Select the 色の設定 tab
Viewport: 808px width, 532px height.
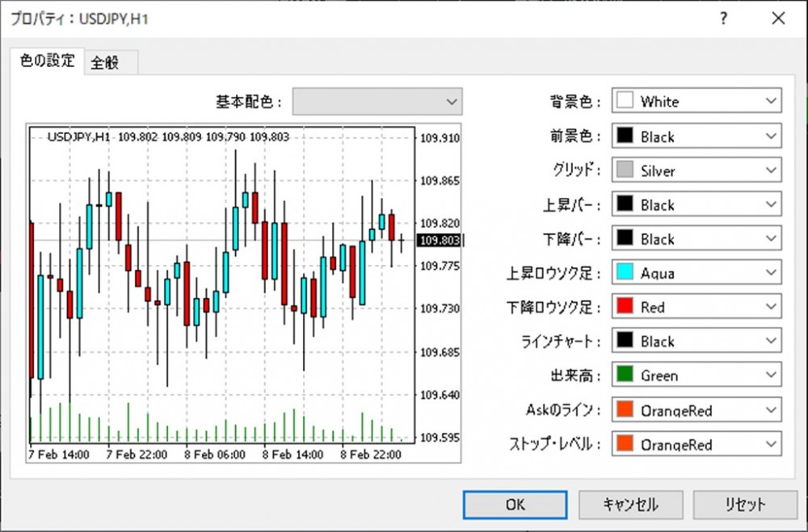pos(47,61)
